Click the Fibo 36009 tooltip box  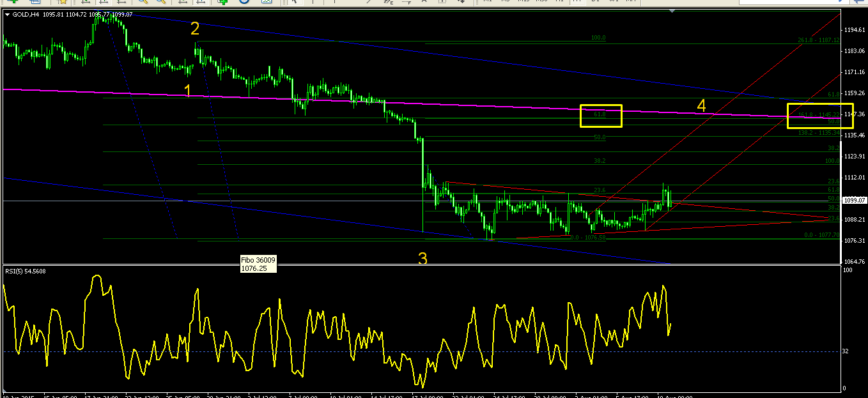[x=258, y=264]
